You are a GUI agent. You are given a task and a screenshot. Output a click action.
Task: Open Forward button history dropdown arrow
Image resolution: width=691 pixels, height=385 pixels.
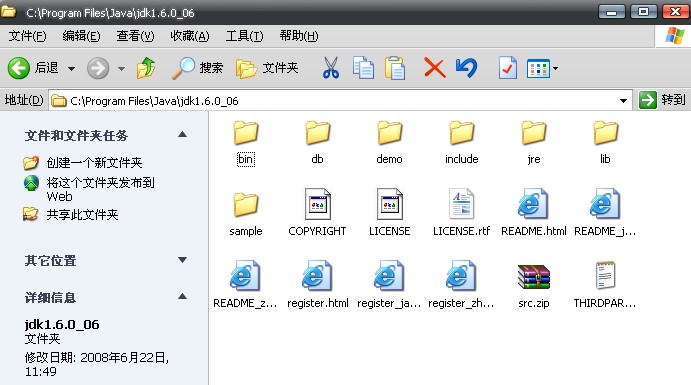(x=121, y=69)
